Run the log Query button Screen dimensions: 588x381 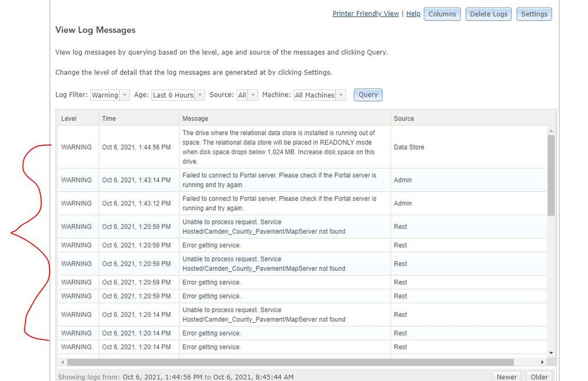pyautogui.click(x=368, y=95)
